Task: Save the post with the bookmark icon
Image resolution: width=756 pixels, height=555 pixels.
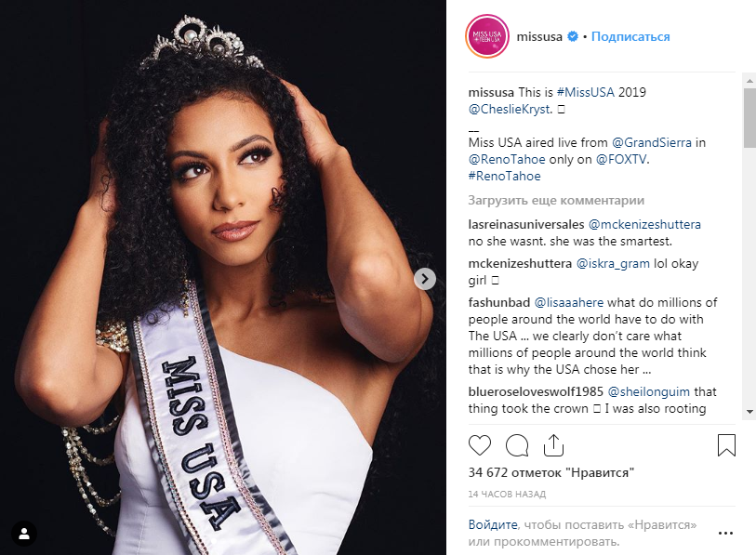Action: [726, 445]
